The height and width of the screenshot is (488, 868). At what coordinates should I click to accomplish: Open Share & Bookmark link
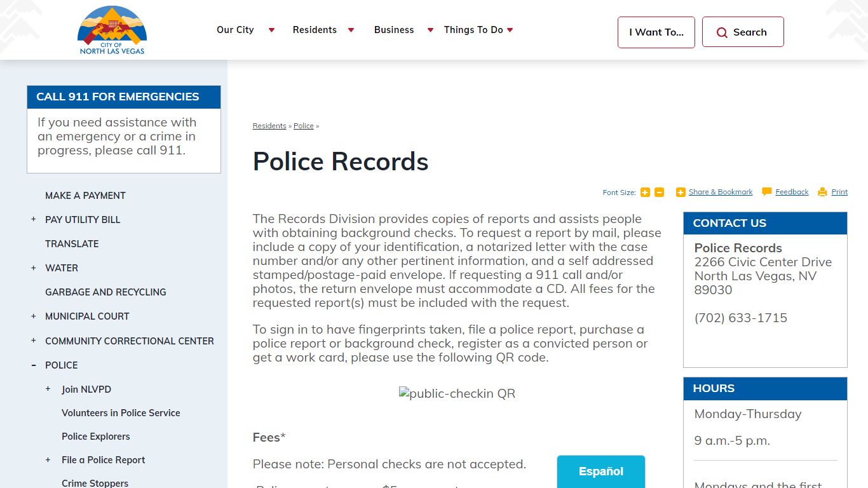[721, 192]
